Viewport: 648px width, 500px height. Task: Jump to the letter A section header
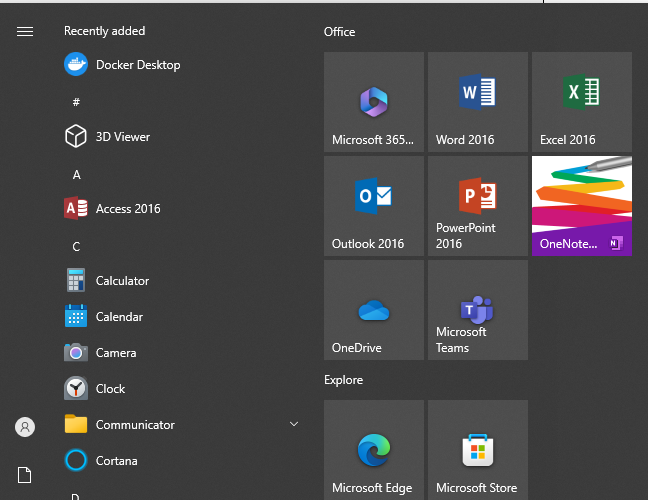(77, 174)
